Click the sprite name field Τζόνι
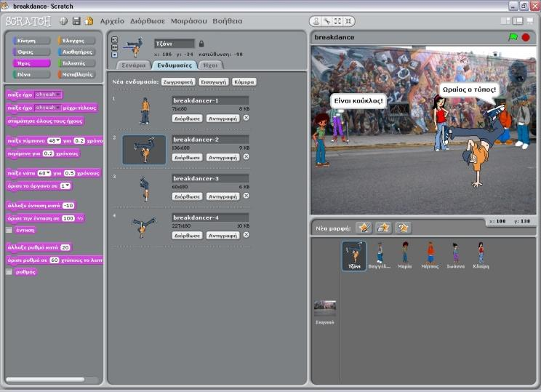The height and width of the screenshot is (392, 541). tap(175, 44)
